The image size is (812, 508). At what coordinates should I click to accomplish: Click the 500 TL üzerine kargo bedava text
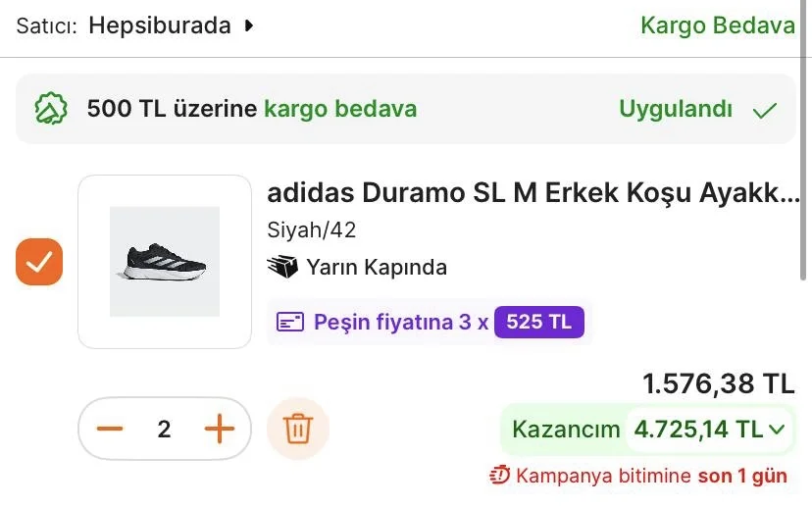[251, 109]
